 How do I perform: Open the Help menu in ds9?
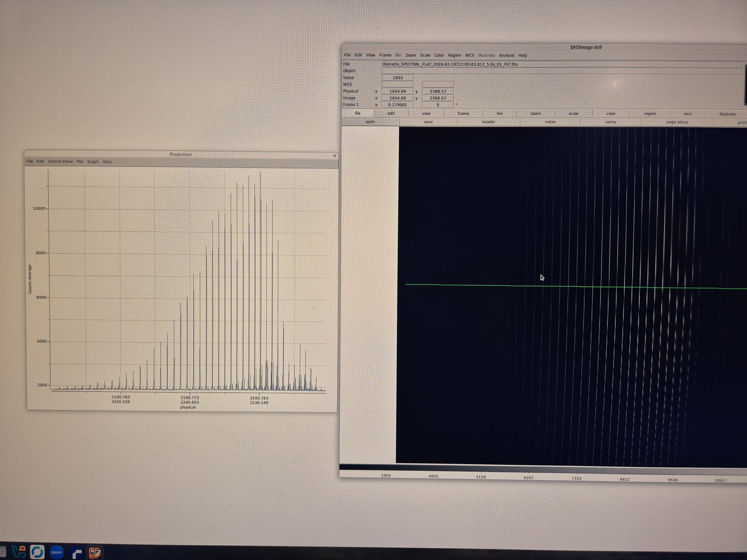coord(523,55)
